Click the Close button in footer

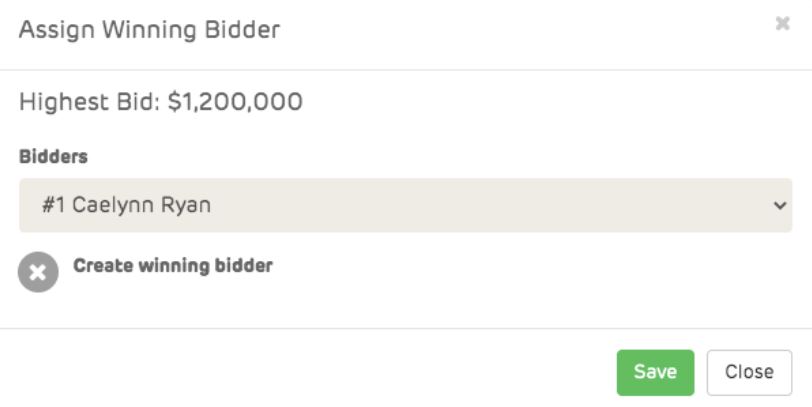pyautogui.click(x=749, y=372)
